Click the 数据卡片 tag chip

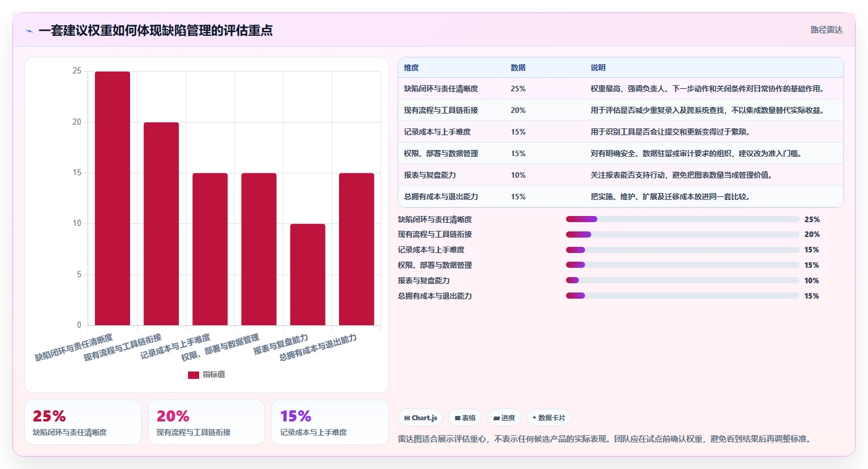(548, 418)
